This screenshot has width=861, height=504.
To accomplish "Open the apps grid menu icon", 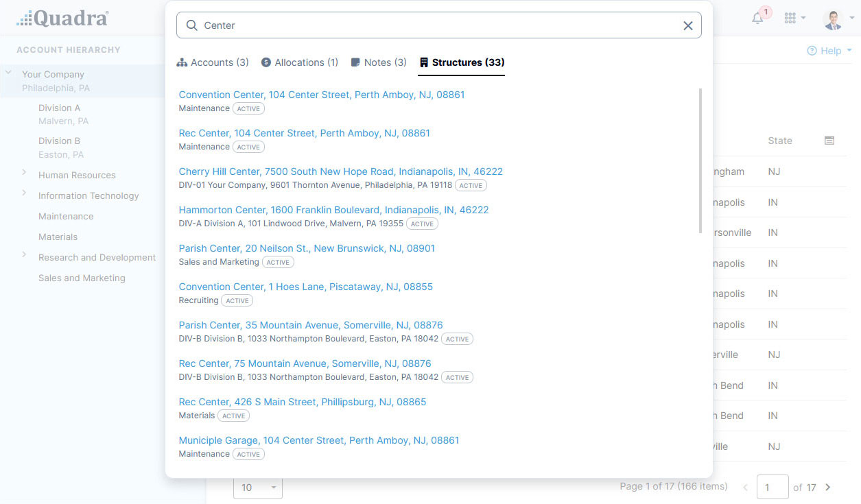I will (x=790, y=19).
